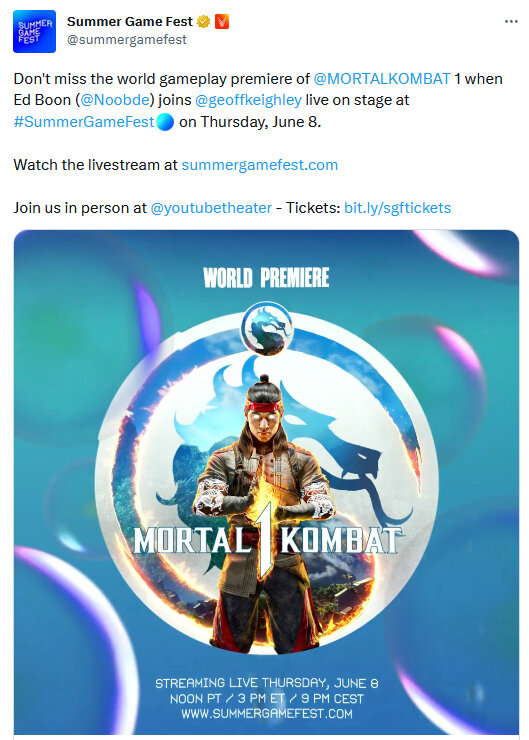The image size is (529, 740).
Task: Open the @geoffkeighley profile mention
Action: (x=248, y=100)
